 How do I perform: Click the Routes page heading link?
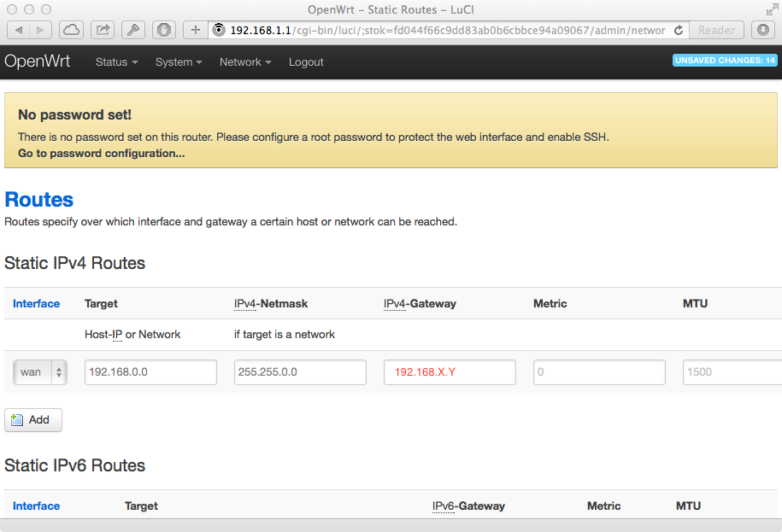click(39, 200)
